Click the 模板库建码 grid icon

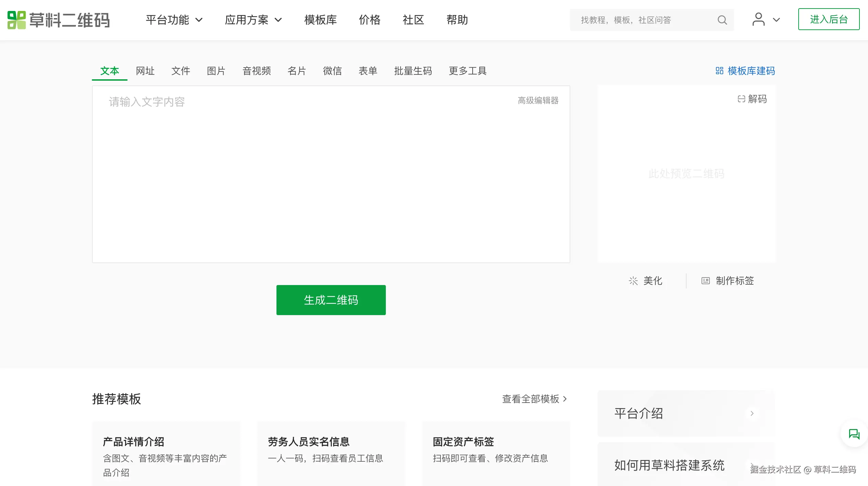point(719,71)
